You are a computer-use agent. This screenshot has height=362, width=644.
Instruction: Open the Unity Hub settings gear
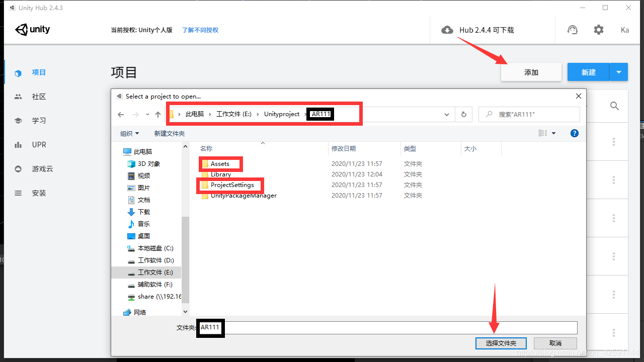(598, 30)
